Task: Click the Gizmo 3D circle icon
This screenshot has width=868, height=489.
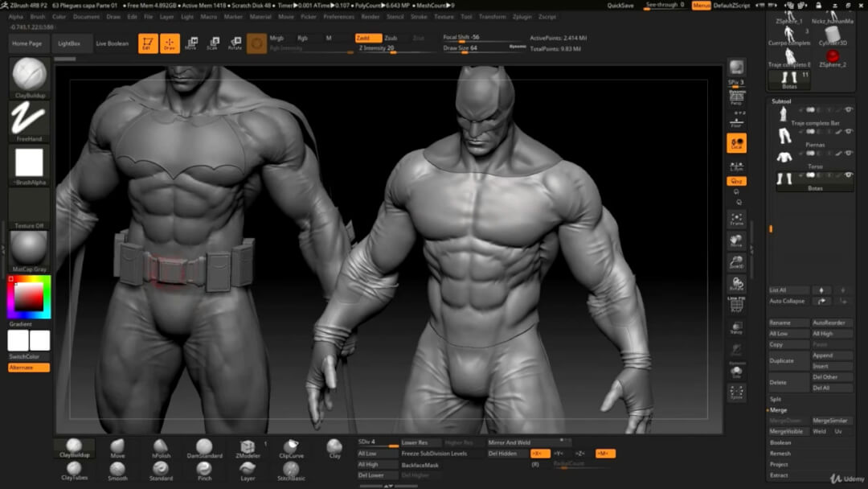Action: [256, 43]
